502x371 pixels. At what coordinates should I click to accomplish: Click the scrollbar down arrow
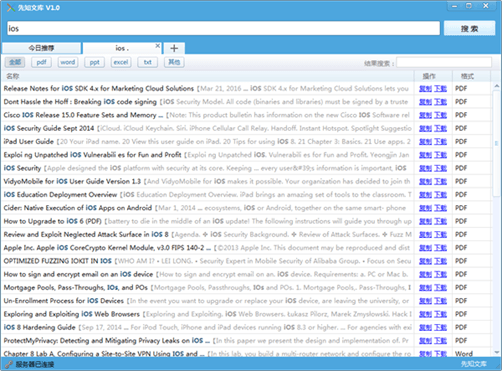coord(496,352)
